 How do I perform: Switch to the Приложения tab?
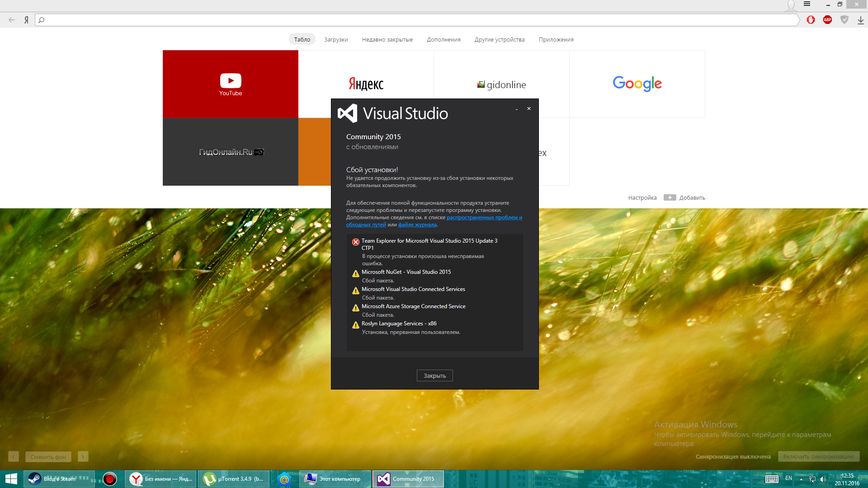pos(556,39)
